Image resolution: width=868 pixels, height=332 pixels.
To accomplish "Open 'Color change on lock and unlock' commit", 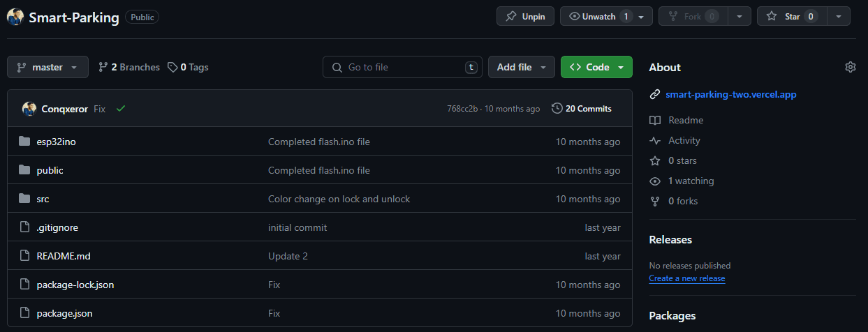I will 339,199.
